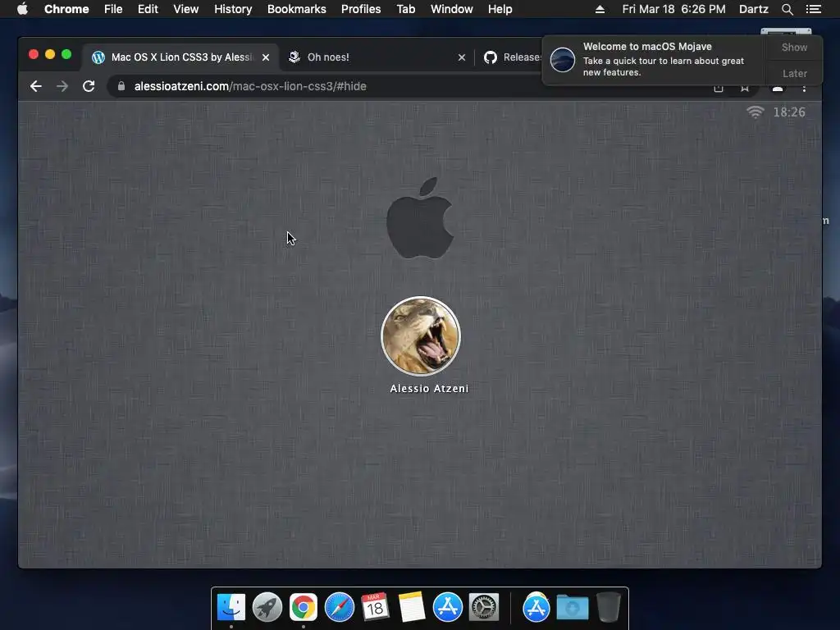Open the File menu

[x=113, y=9]
